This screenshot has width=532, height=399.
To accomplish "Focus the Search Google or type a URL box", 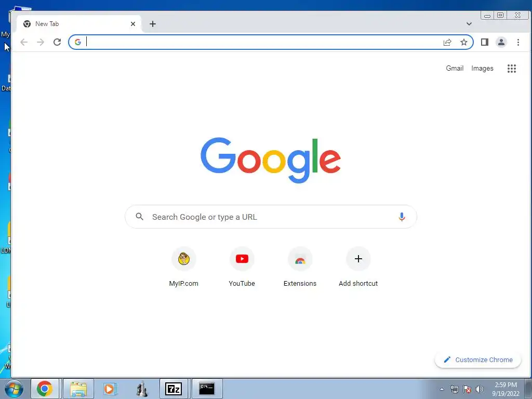I will pyautogui.click(x=271, y=217).
